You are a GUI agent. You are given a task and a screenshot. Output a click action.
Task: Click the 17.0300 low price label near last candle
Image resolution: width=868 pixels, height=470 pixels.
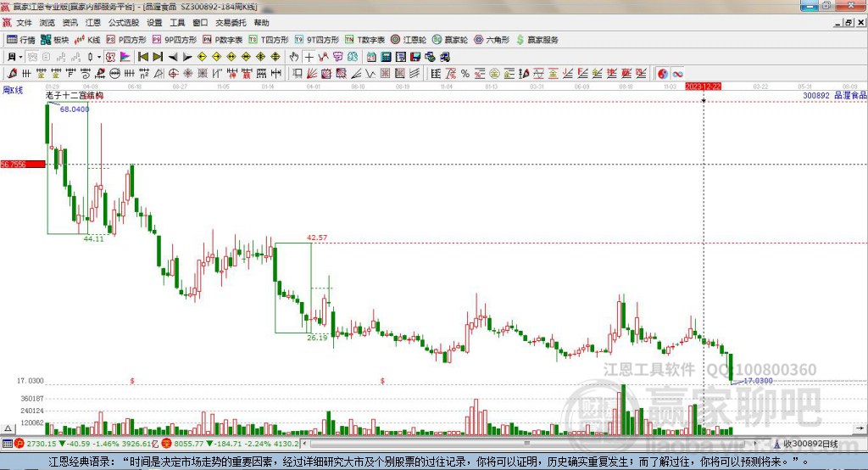click(758, 381)
